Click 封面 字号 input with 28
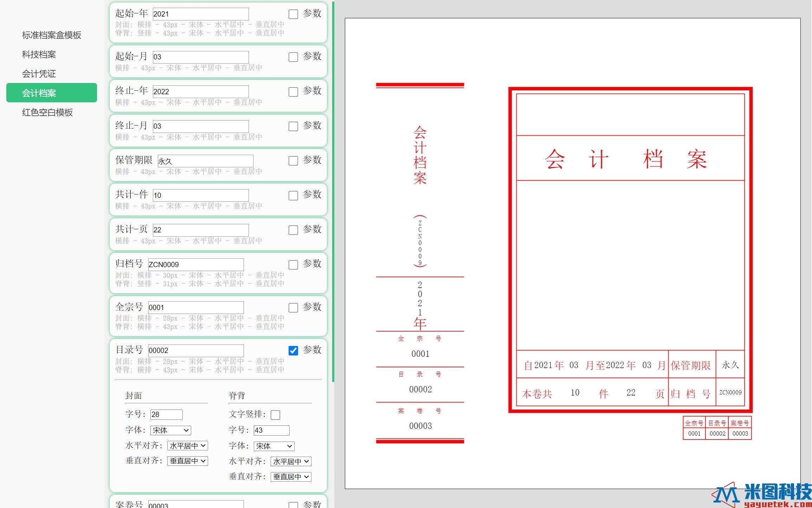The width and height of the screenshot is (812, 508). (x=167, y=414)
